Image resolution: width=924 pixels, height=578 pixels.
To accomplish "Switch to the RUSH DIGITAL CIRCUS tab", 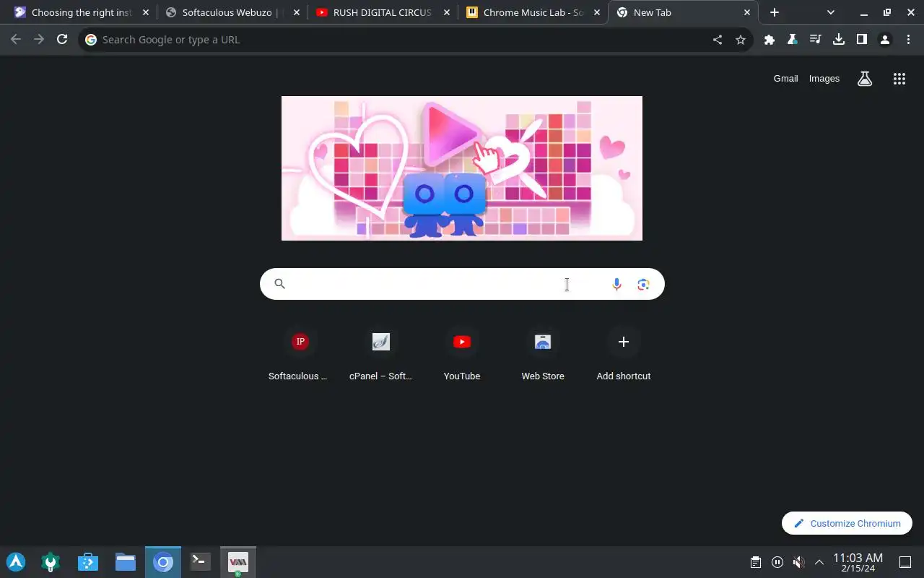I will 383,12.
